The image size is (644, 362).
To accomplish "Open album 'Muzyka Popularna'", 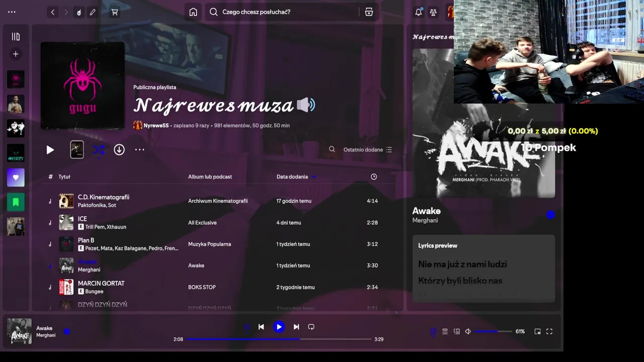I will (x=209, y=244).
